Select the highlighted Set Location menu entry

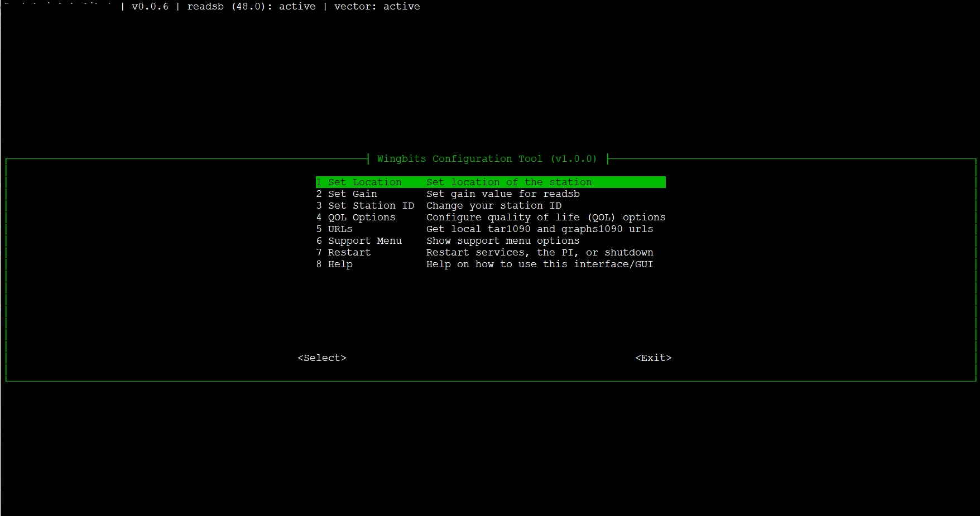[364, 182]
